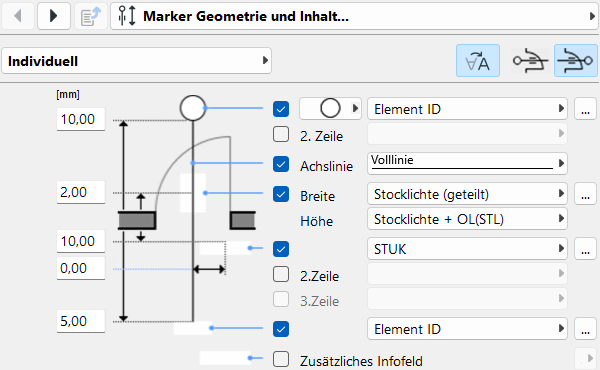Screen dimensions: 600x370
Task: Uncheck the Breite checkbox
Action: coord(281,194)
